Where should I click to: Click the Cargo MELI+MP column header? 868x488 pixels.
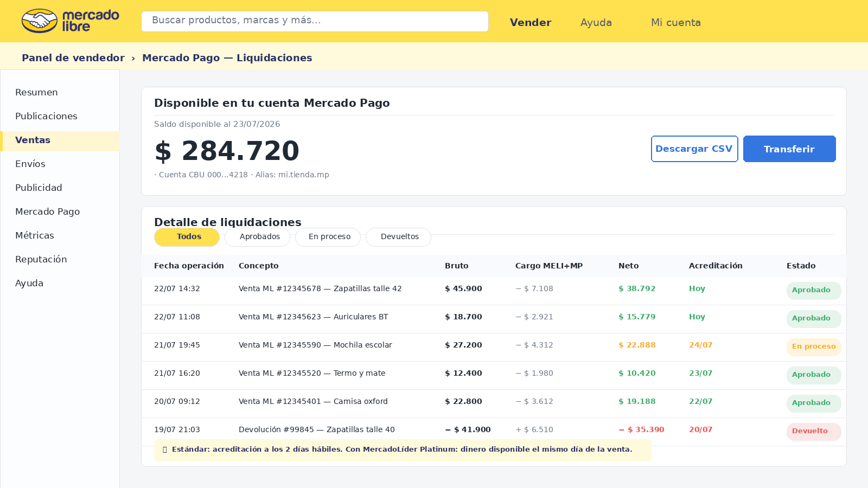tap(549, 266)
